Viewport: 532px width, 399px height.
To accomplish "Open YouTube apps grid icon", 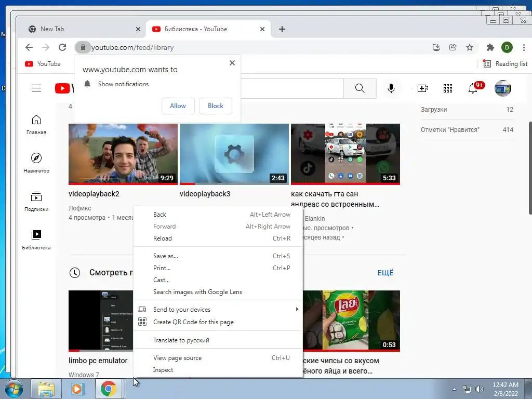I will tap(448, 88).
